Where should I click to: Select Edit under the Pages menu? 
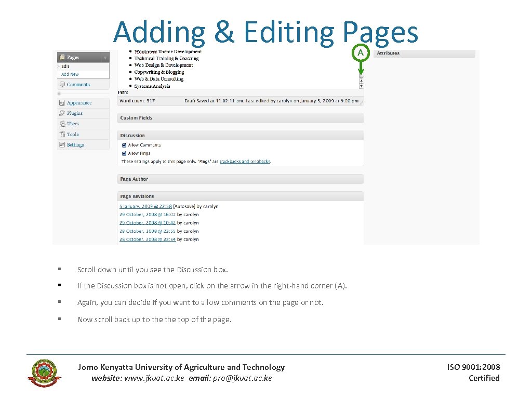coord(64,66)
